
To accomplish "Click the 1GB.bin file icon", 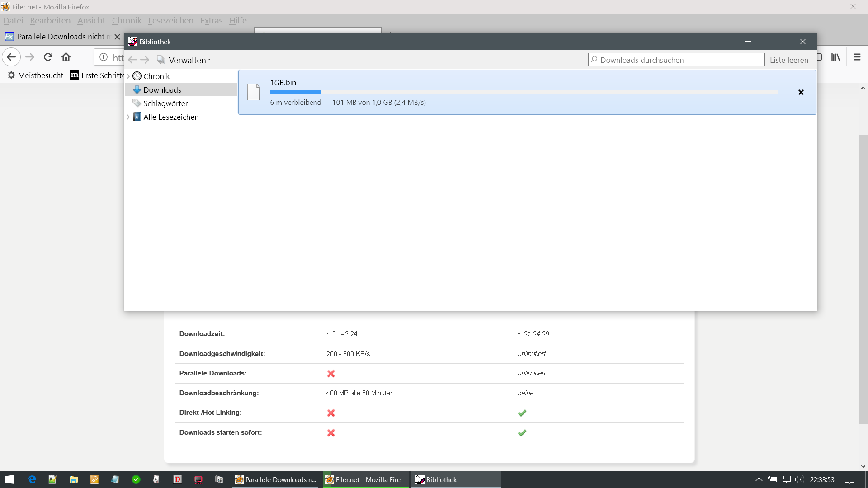I will pyautogui.click(x=254, y=92).
